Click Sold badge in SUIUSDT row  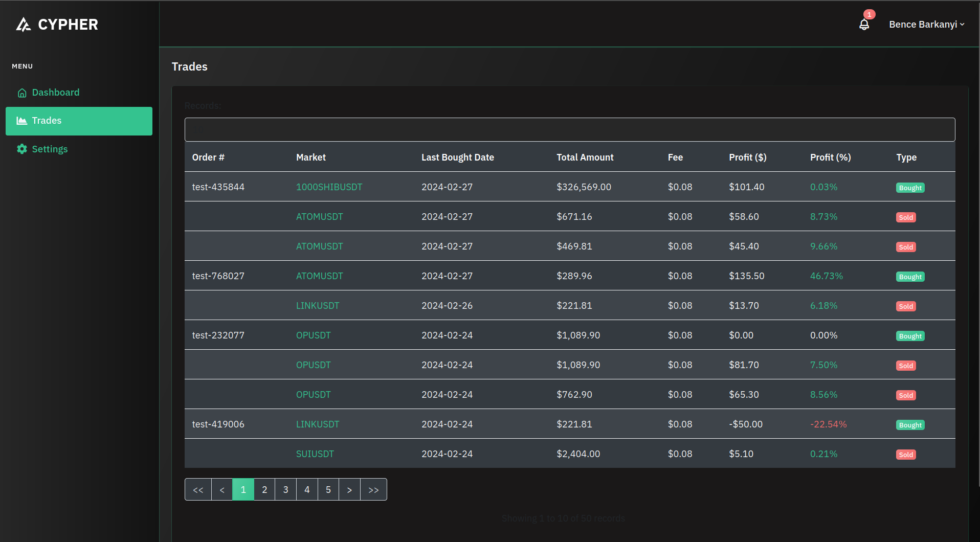(906, 455)
